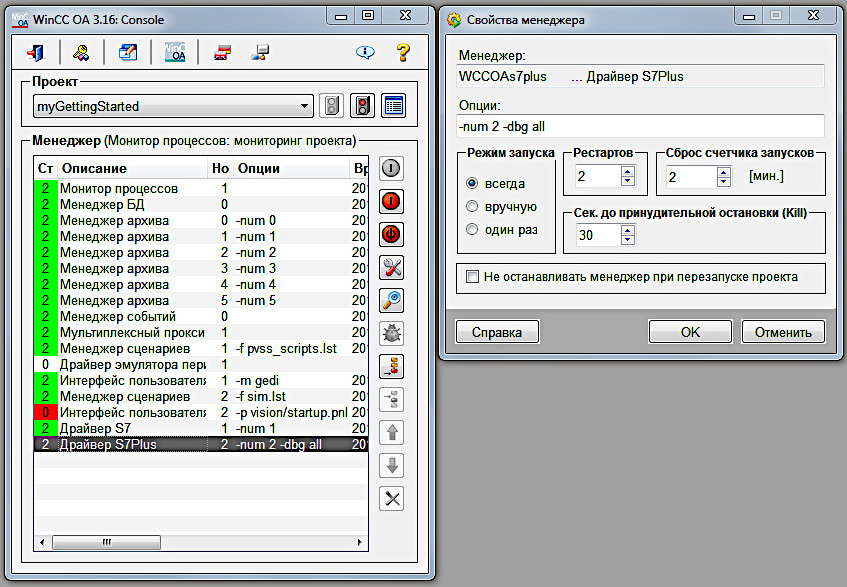
Task: Open help via yellow question mark icon
Action: pyautogui.click(x=403, y=52)
